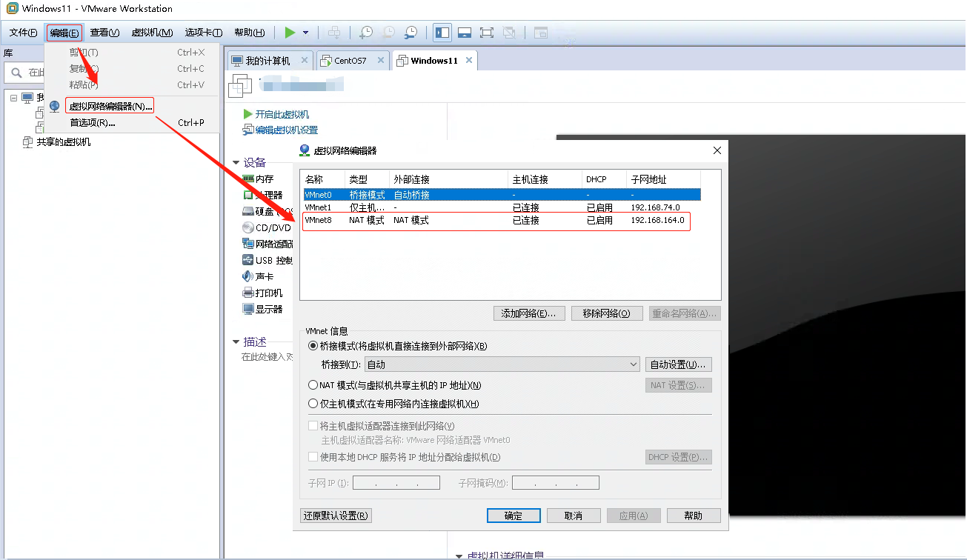The image size is (967, 560).
Task: Click the full screen mode toolbar icon
Action: (x=487, y=33)
